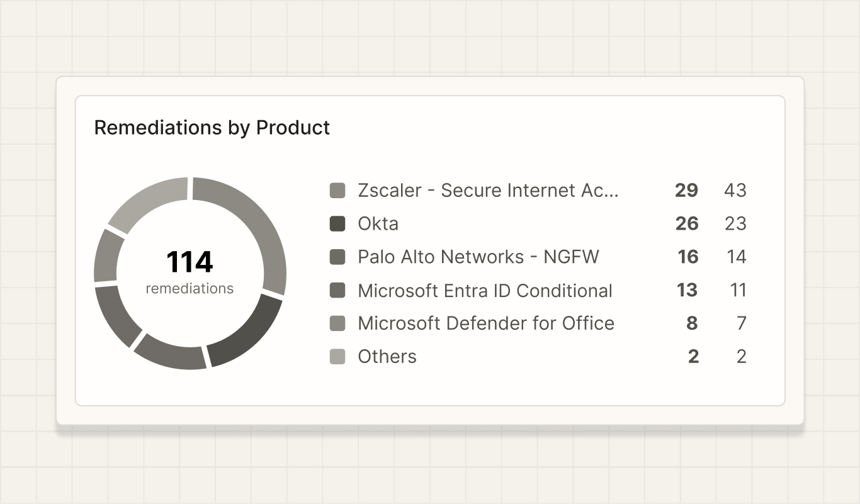
Task: Select the Microsoft Entra ID Conditional label
Action: point(485,290)
